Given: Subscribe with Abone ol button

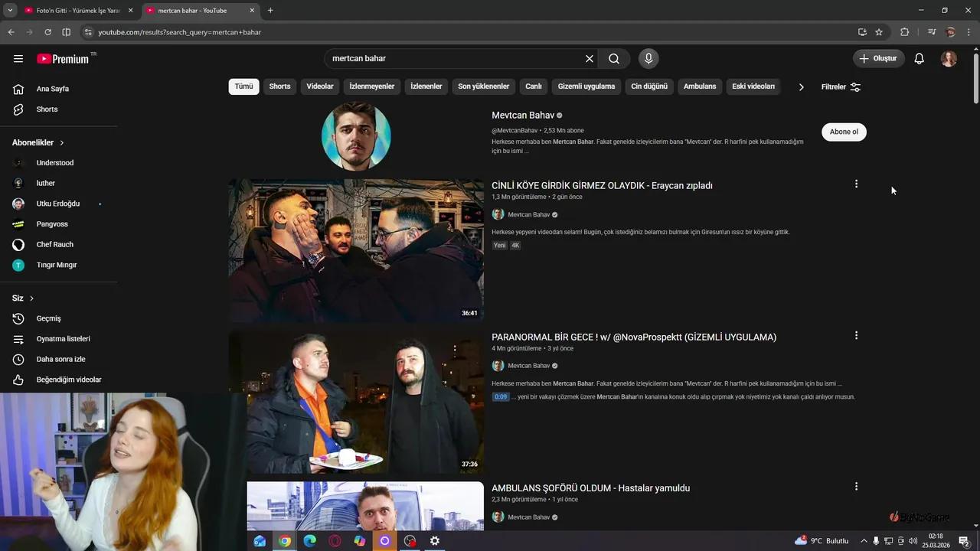Looking at the screenshot, I should coord(844,132).
